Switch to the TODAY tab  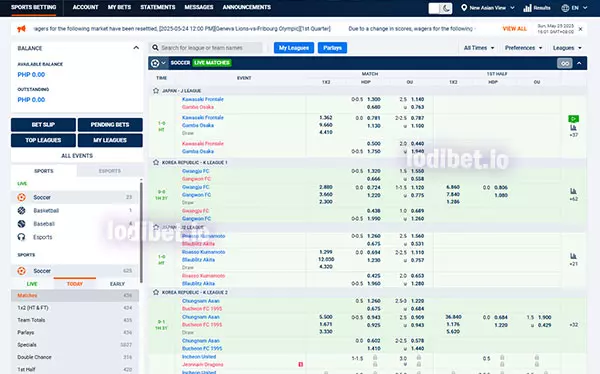pyautogui.click(x=75, y=284)
